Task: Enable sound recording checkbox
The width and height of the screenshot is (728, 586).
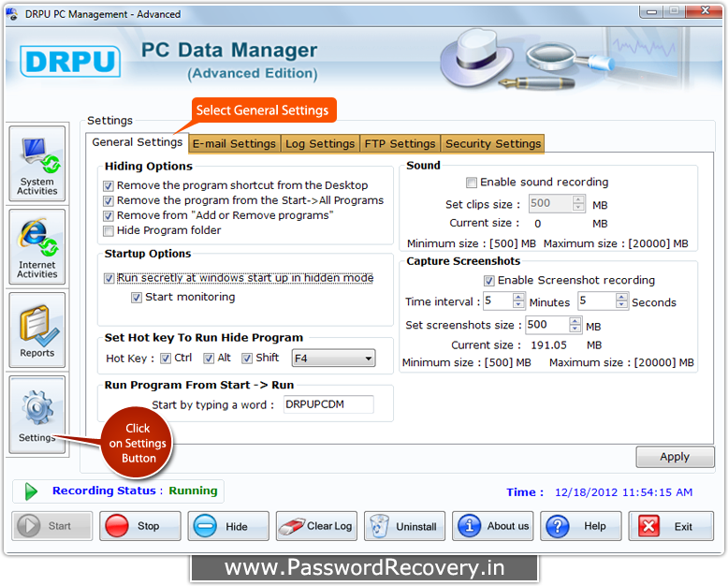Action: pos(472,183)
